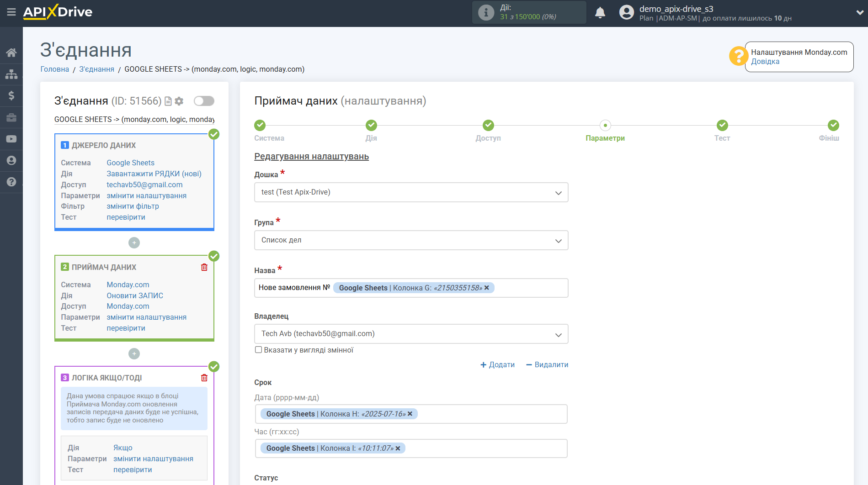The width and height of the screenshot is (868, 485).
Task: Click the 'Якщо' logic link
Action: click(x=123, y=448)
